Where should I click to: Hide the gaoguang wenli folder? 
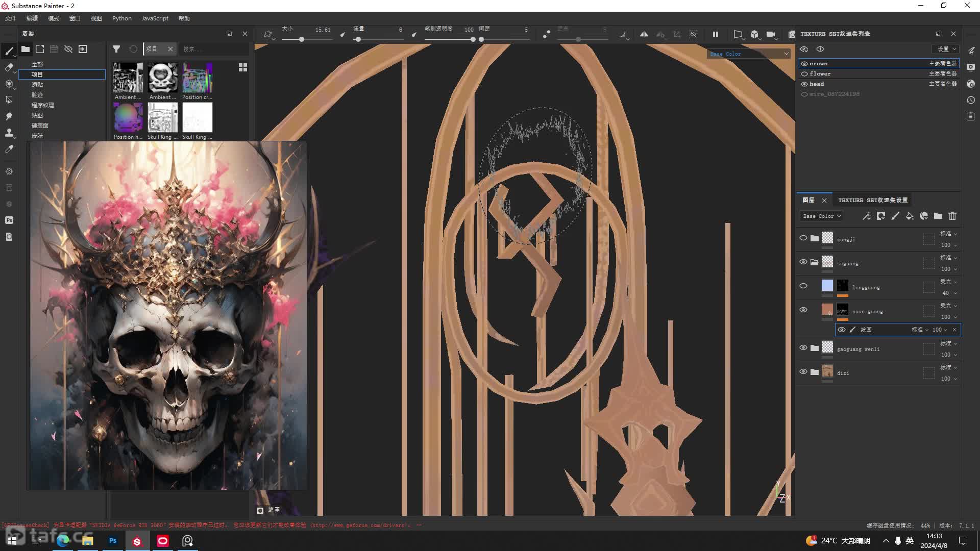tap(803, 347)
